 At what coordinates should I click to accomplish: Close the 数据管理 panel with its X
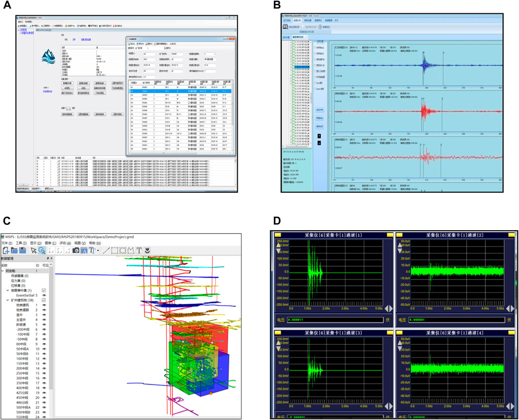[x=51, y=259]
